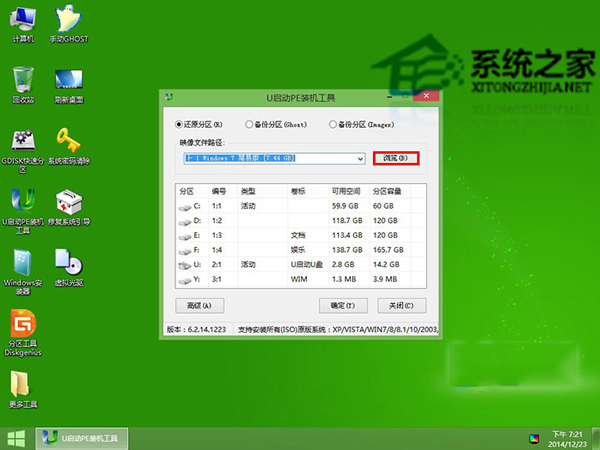Image resolution: width=600 pixels, height=450 pixels.
Task: Select the D: partition row
Action: (x=301, y=220)
